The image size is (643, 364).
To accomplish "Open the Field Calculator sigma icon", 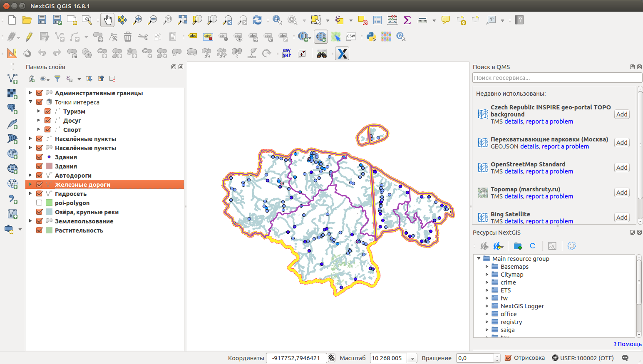I will [407, 20].
